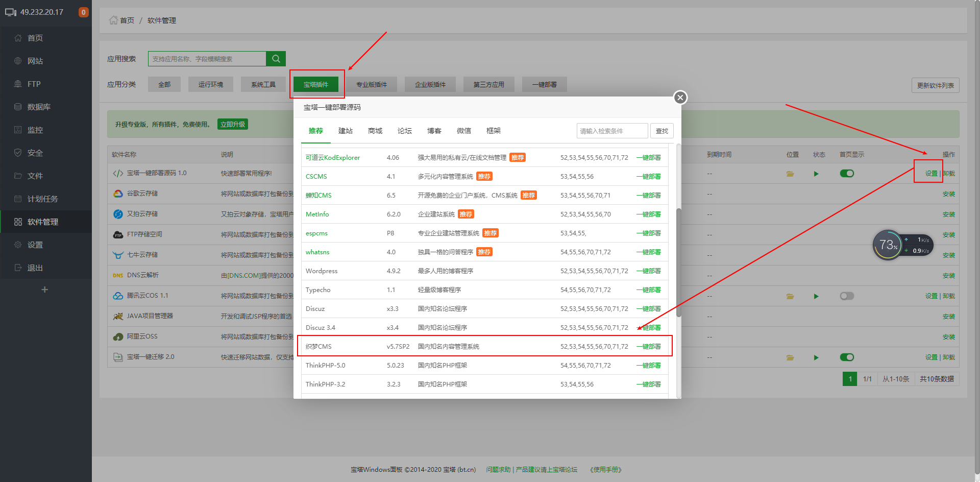Disable homepage display for 宝塔一键迁移 2.0

click(847, 357)
